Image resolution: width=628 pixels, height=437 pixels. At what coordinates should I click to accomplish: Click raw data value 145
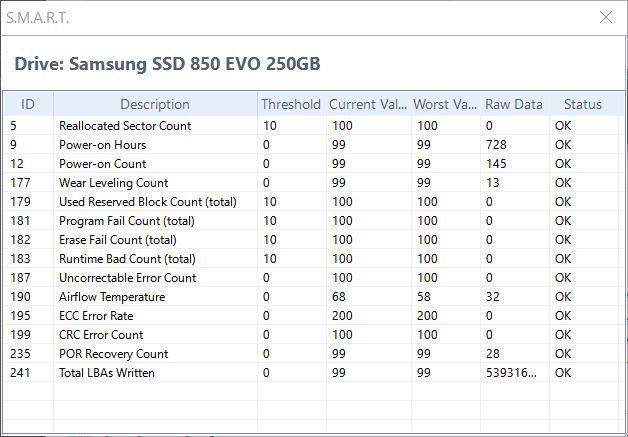pyautogui.click(x=496, y=164)
